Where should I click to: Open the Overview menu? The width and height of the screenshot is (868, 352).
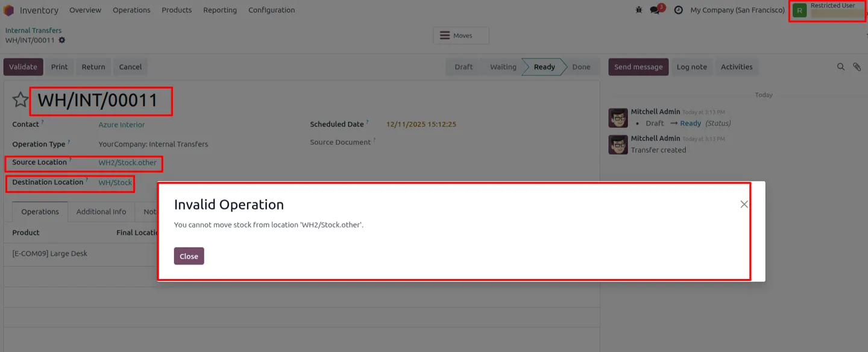tap(85, 10)
